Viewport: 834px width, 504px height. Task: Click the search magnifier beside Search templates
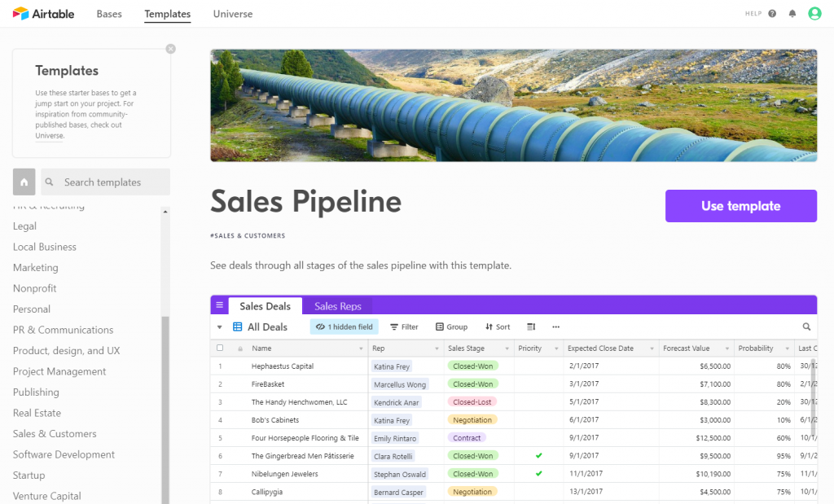pyautogui.click(x=50, y=182)
